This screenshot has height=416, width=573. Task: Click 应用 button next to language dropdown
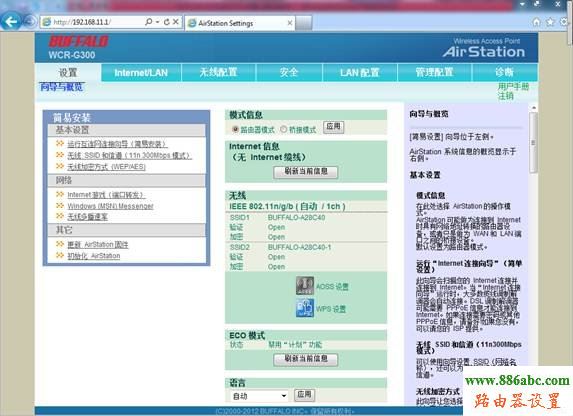[x=304, y=394]
